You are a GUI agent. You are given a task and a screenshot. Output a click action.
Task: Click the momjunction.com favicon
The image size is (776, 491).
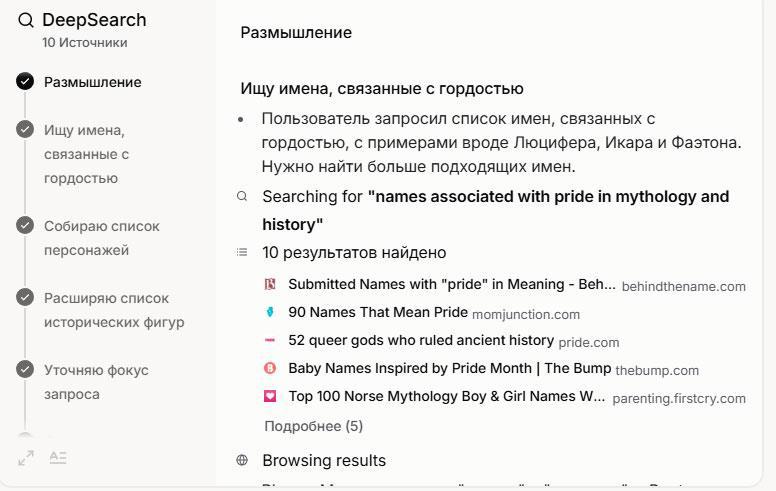270,313
